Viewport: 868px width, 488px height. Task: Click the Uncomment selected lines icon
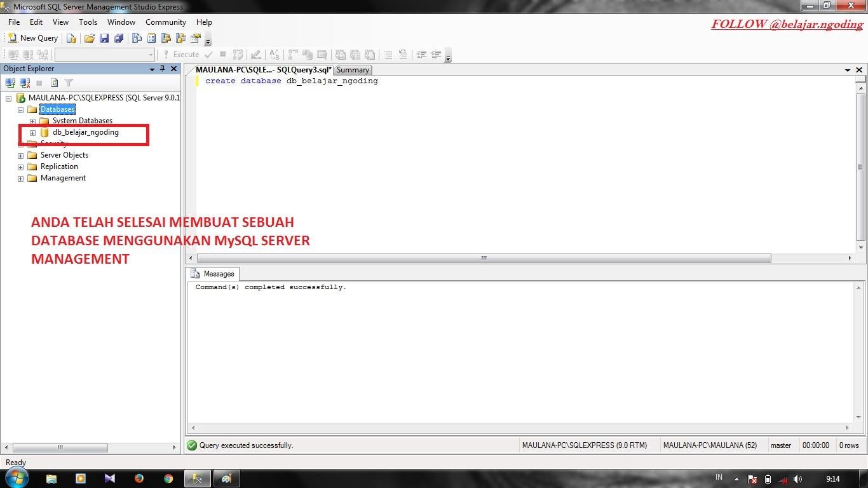tap(403, 55)
